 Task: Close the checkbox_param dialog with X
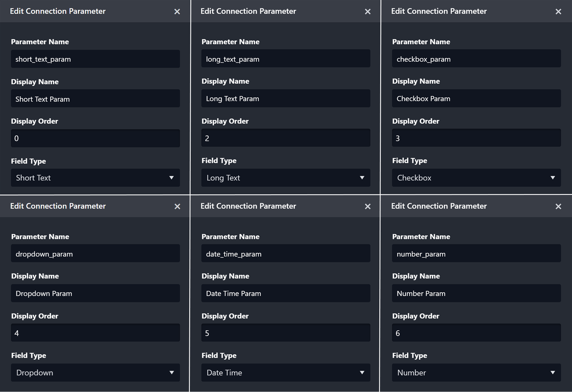coord(558,12)
